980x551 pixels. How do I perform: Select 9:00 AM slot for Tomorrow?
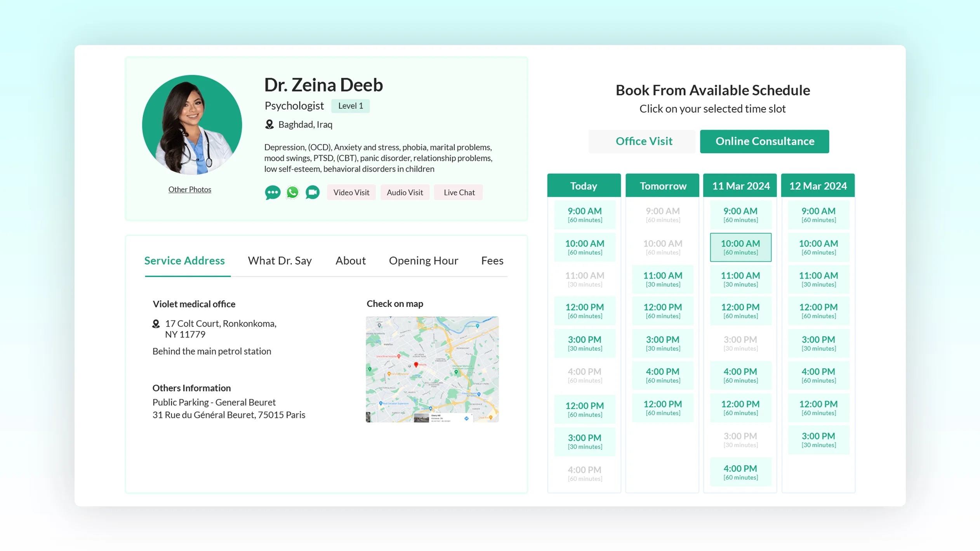(x=662, y=214)
